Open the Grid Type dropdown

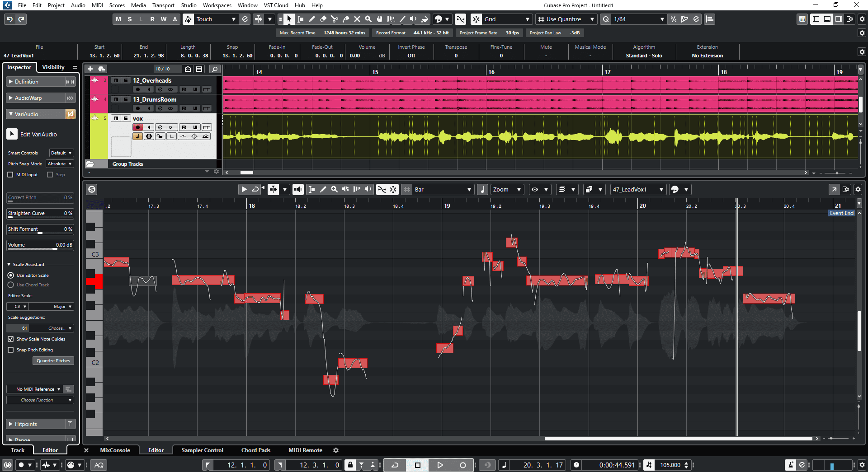506,19
